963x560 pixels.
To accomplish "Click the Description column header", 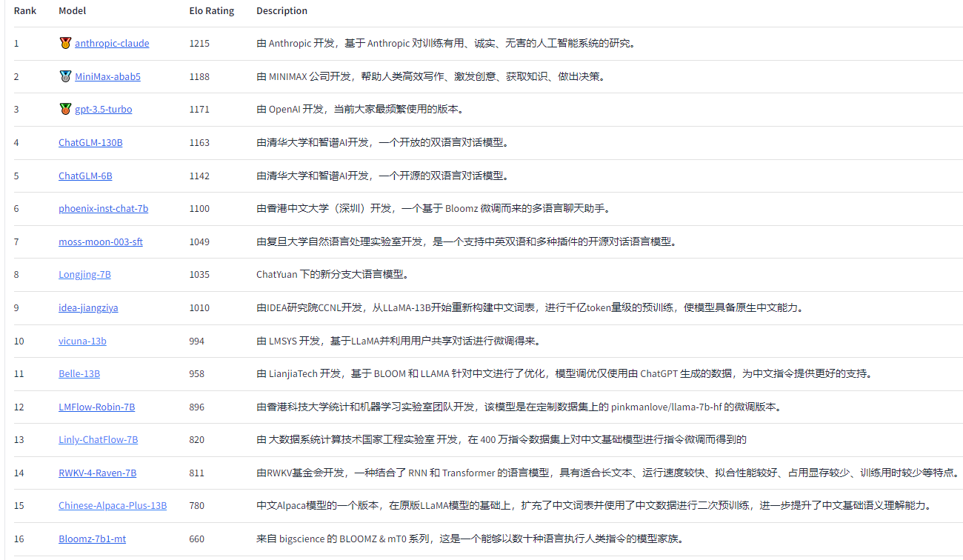I will click(281, 10).
